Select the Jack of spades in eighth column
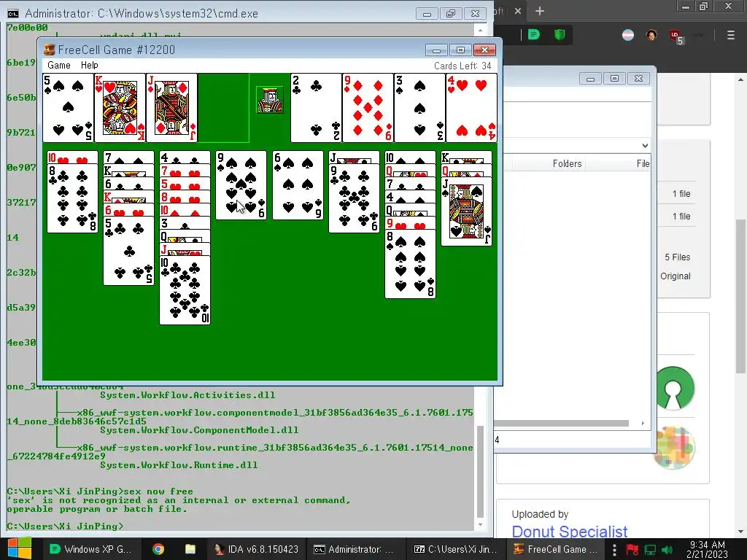The width and height of the screenshot is (747, 560). click(466, 211)
